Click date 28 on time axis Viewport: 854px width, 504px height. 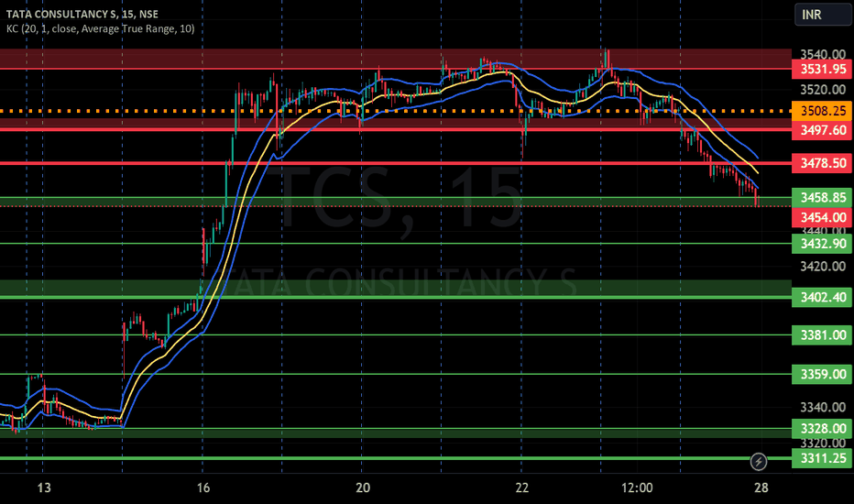761,488
